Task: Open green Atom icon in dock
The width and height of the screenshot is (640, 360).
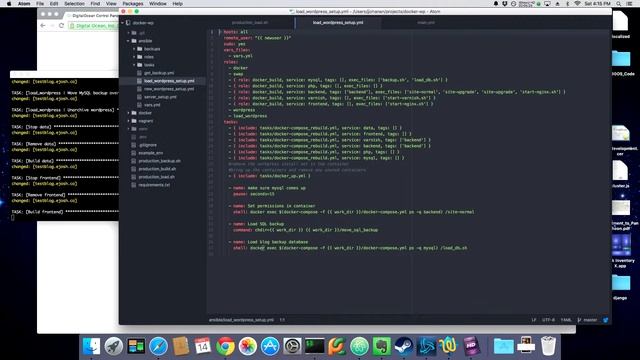Action: click(x=359, y=346)
